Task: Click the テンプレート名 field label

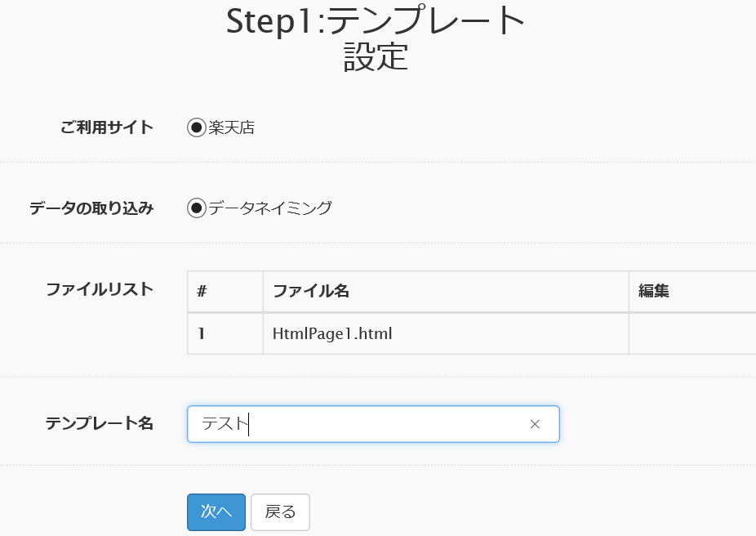Action: coord(100,423)
